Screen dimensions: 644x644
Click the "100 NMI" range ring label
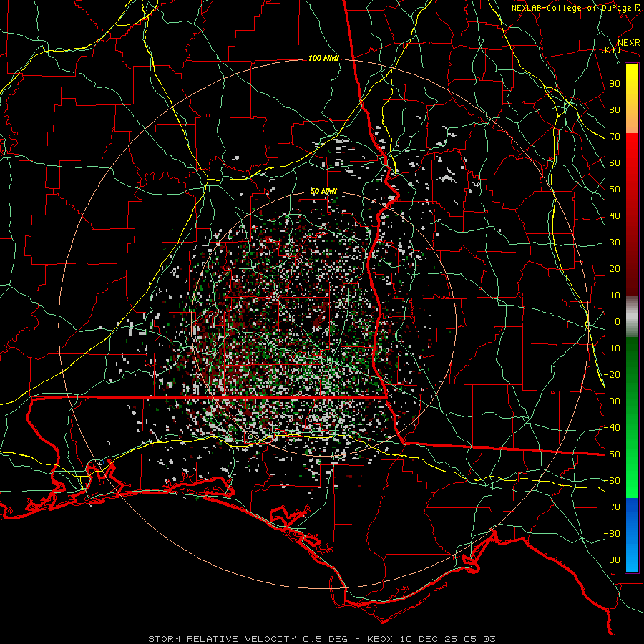pos(323,59)
